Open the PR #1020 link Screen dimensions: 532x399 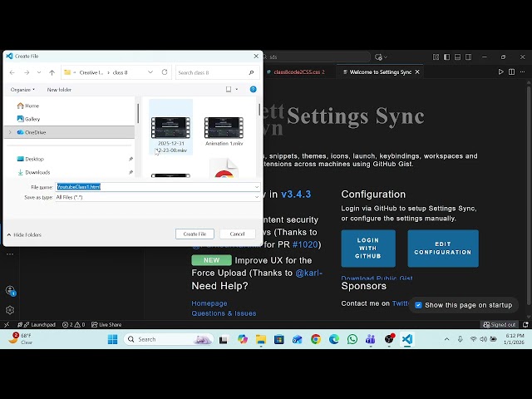click(305, 244)
